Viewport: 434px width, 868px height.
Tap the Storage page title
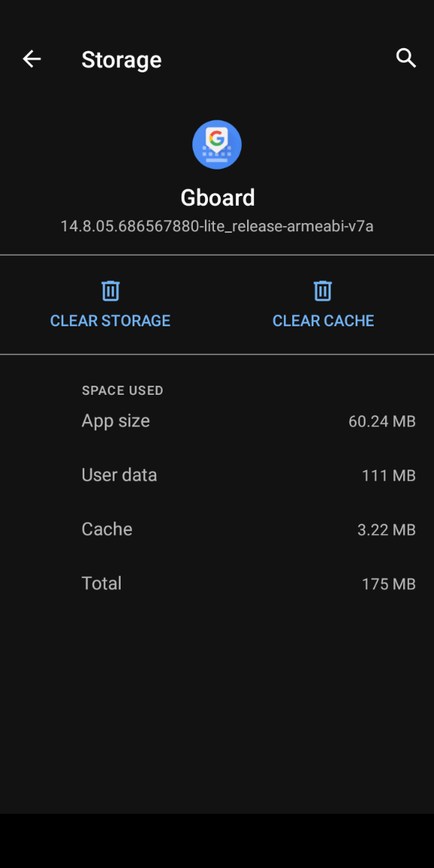click(x=121, y=60)
